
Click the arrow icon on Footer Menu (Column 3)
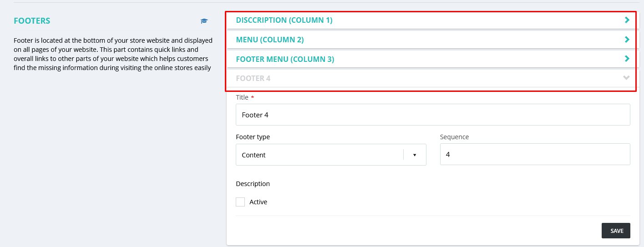(x=627, y=59)
